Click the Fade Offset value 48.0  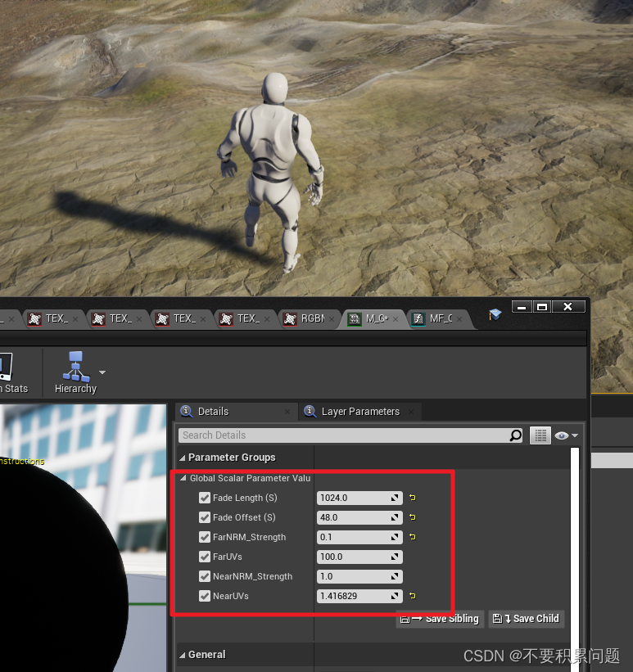tap(359, 518)
